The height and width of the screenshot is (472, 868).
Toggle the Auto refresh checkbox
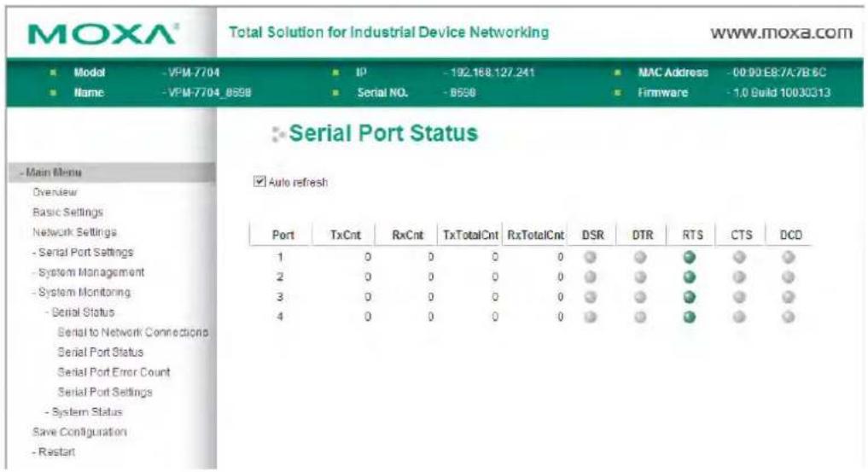point(259,182)
